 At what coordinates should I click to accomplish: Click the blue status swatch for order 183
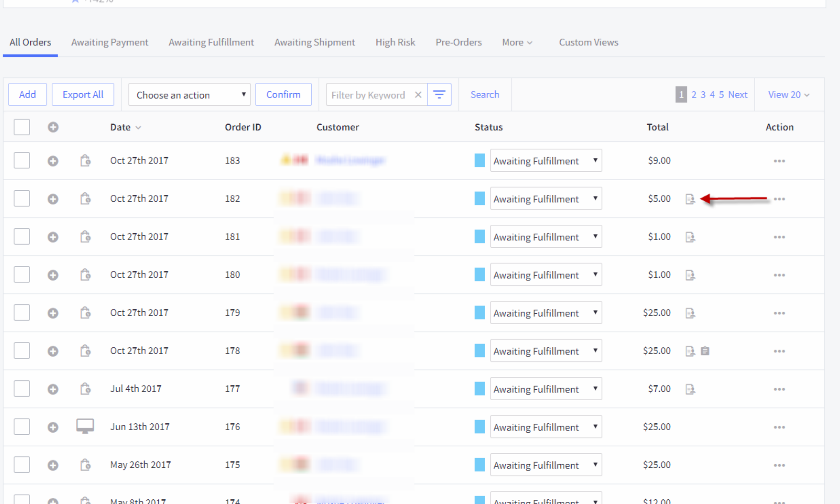click(x=479, y=160)
